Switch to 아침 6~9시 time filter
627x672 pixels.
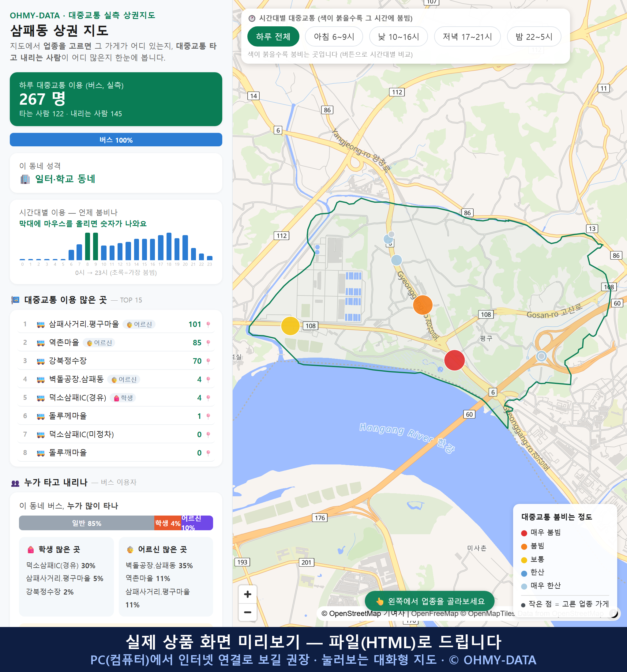[334, 36]
